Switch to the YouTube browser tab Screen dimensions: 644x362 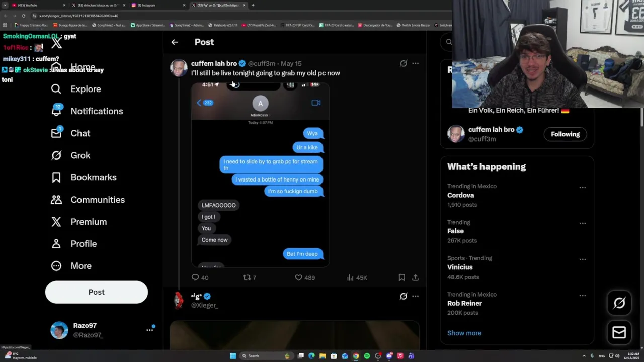[x=39, y=5]
